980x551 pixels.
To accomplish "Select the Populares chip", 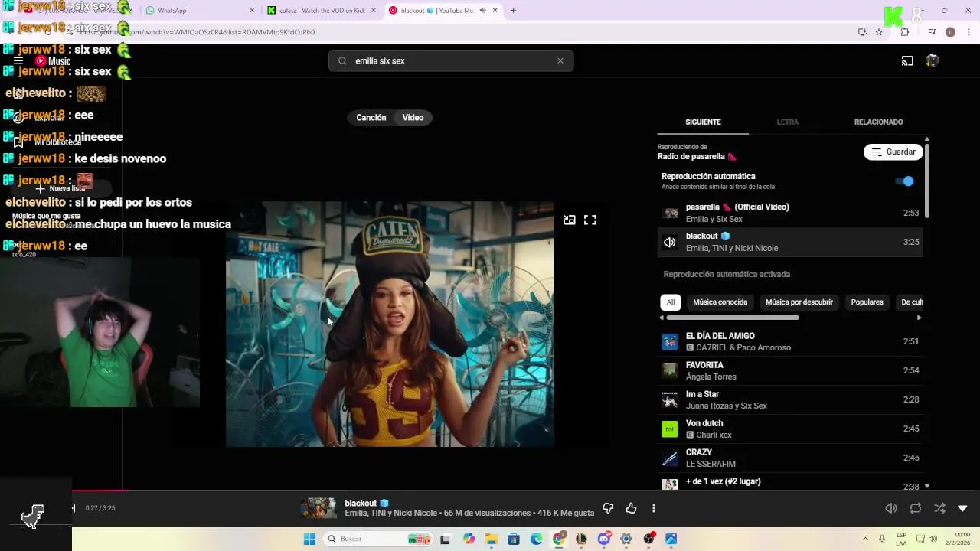I will coord(867,302).
